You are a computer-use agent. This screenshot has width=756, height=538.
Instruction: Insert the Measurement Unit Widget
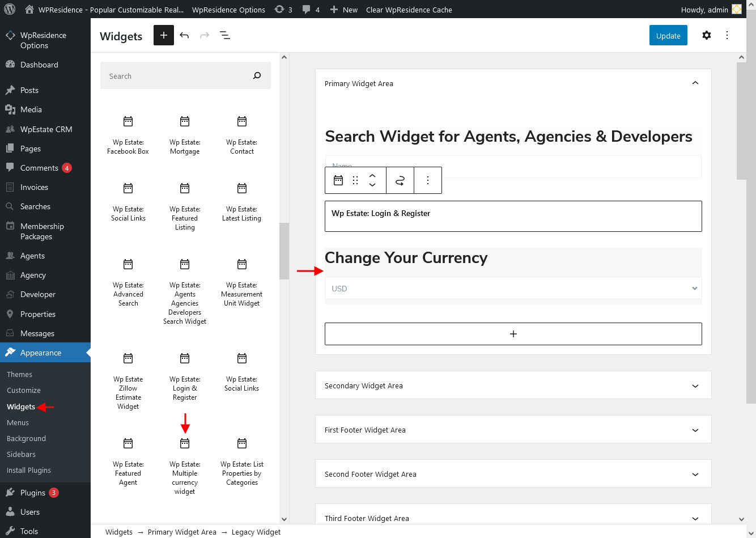click(x=242, y=282)
